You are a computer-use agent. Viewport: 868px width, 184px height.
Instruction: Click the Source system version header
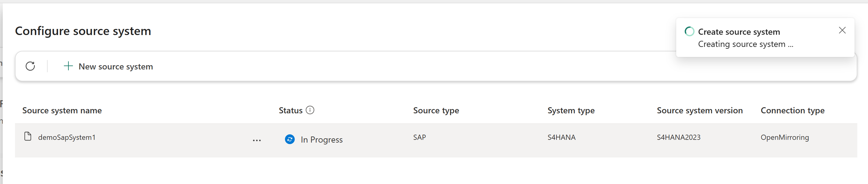tap(699, 110)
